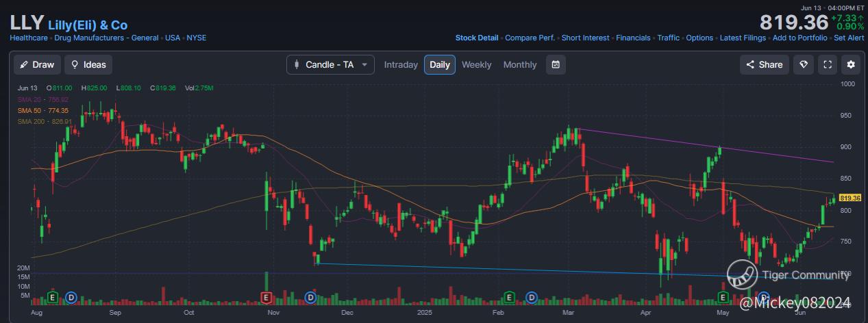Viewport: 868px width, 323px height.
Task: Open the calendar date range picker
Action: 556,64
